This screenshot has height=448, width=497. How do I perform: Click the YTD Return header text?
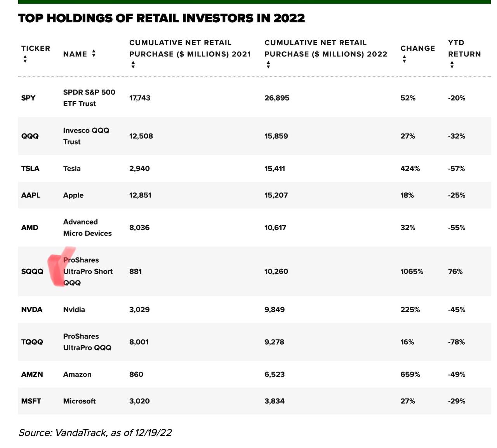click(464, 48)
